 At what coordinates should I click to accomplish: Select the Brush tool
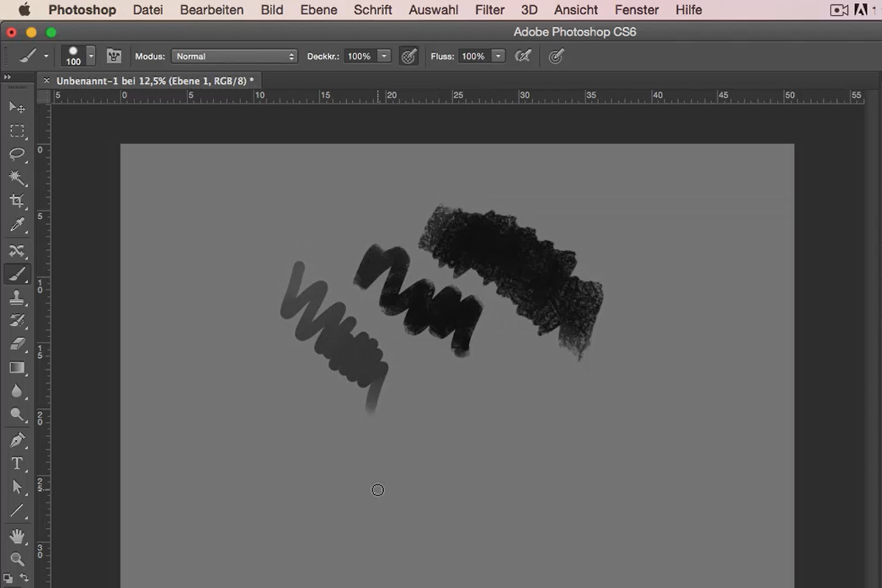tap(17, 274)
